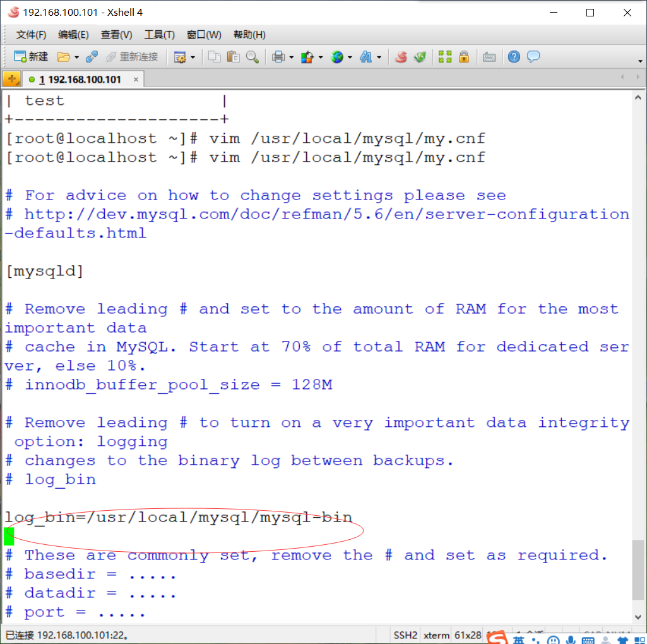Open help question mark icon
Screen dimensions: 647x644
click(514, 57)
